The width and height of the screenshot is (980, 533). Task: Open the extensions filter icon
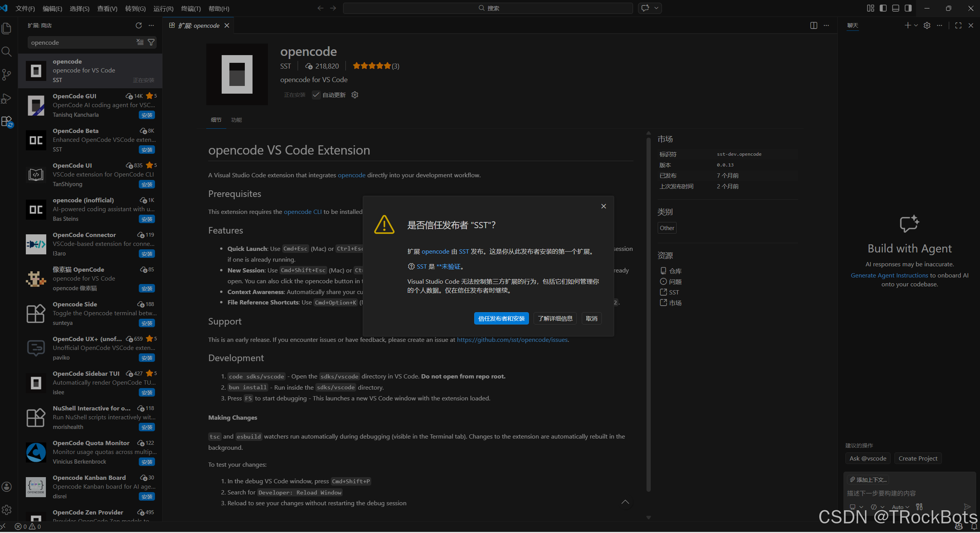[x=152, y=42]
